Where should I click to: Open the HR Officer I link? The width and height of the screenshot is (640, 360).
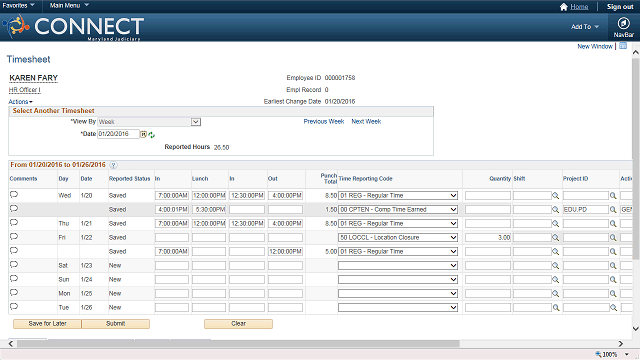pyautogui.click(x=24, y=90)
